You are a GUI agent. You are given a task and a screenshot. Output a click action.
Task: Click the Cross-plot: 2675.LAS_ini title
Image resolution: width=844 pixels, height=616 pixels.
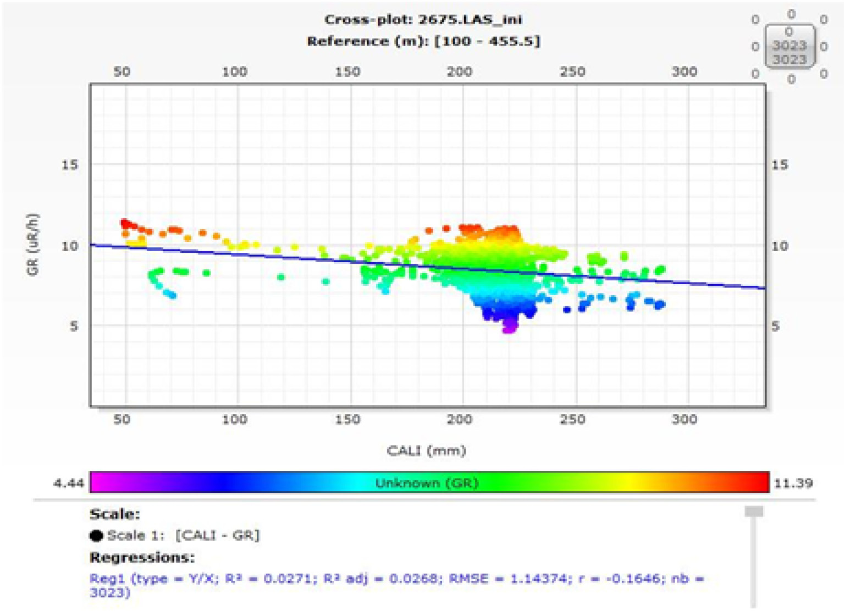point(423,20)
